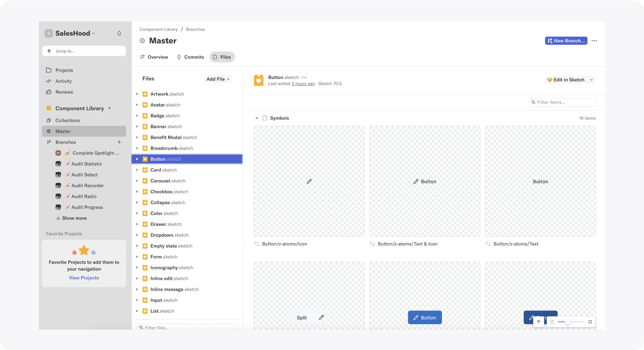Open the three-dots menu beside New Branch

[594, 41]
